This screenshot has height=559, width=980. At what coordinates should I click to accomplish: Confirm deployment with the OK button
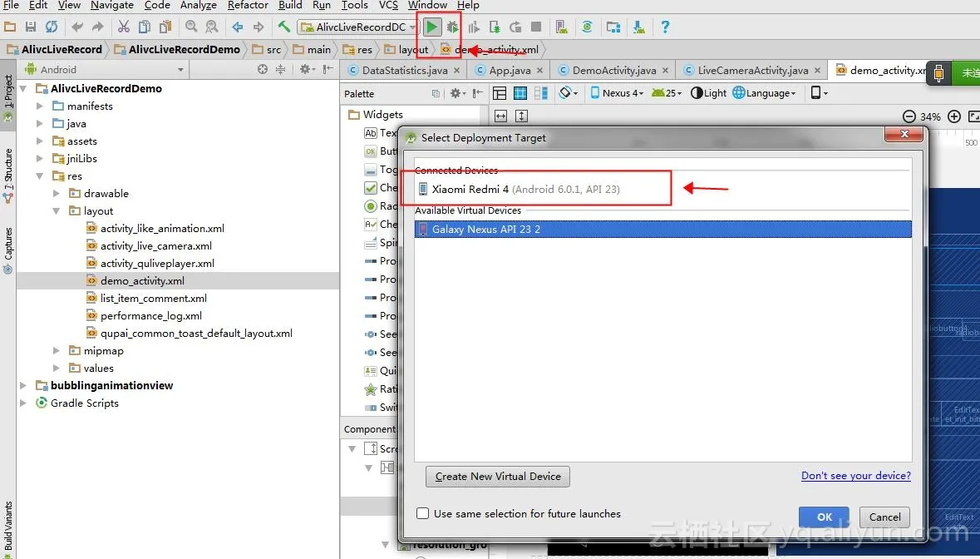pyautogui.click(x=824, y=517)
